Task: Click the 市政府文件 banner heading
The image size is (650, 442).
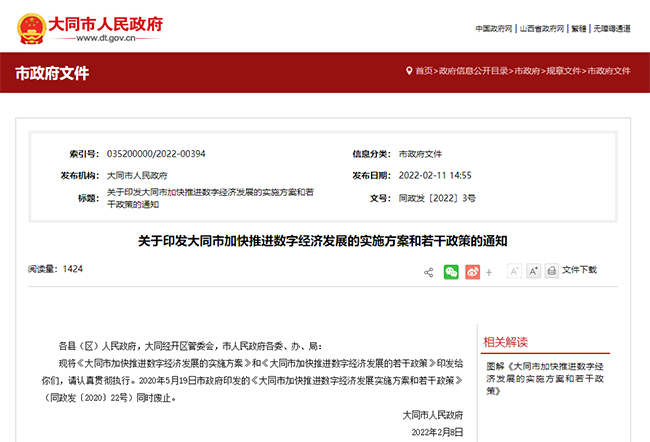Action: 52,73
